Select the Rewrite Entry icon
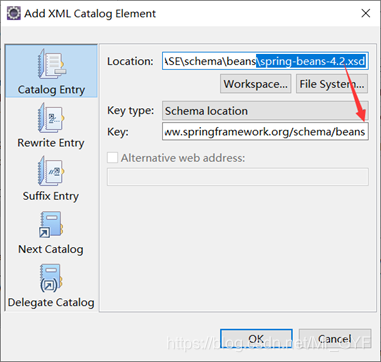The width and height of the screenshot is (381, 362). 51,117
